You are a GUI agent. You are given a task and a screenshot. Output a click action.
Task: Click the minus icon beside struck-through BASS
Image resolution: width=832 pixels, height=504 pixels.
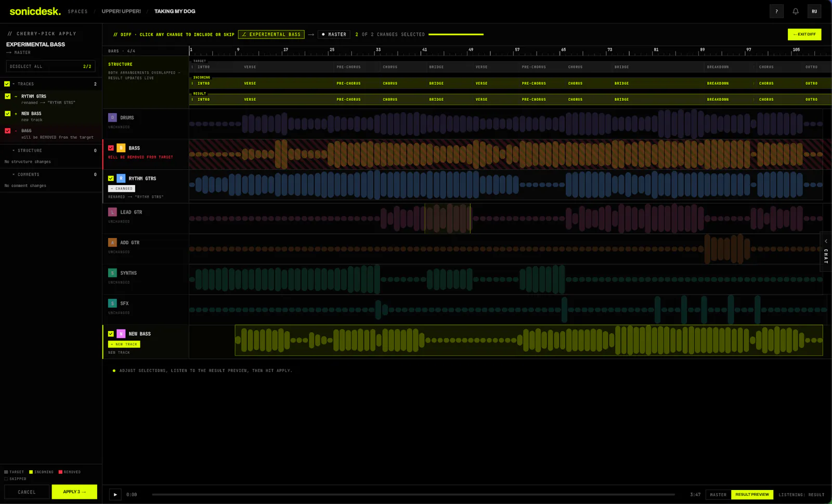[16, 131]
